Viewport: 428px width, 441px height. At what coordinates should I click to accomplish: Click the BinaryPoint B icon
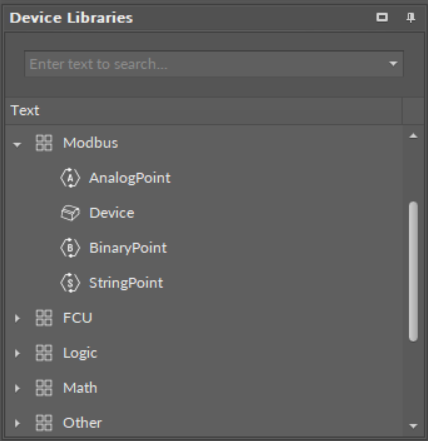[x=70, y=248]
